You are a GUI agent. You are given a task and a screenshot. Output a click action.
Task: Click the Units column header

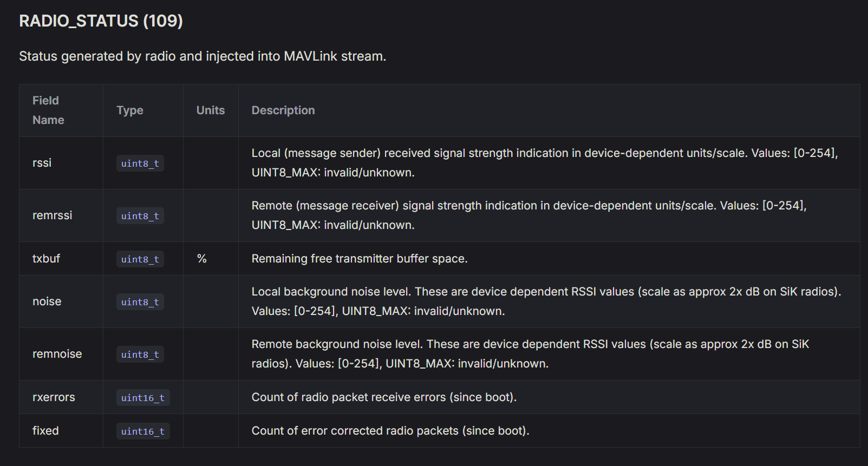(210, 110)
